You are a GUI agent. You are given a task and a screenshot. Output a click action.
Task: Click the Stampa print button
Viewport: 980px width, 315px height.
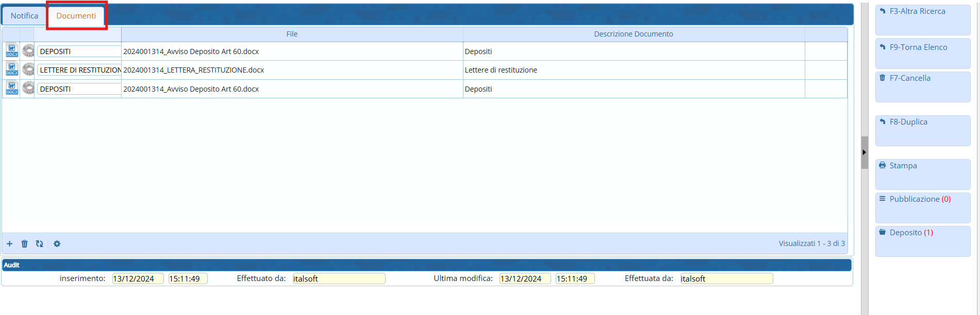coord(922,173)
